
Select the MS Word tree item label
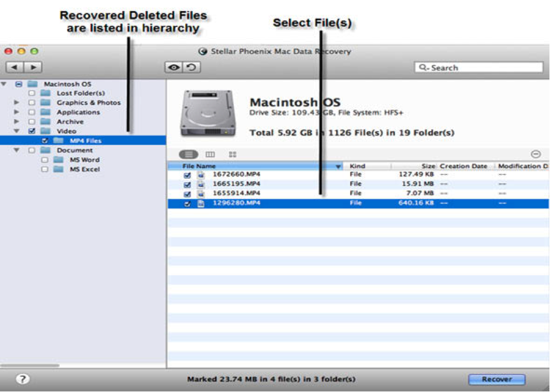point(85,159)
